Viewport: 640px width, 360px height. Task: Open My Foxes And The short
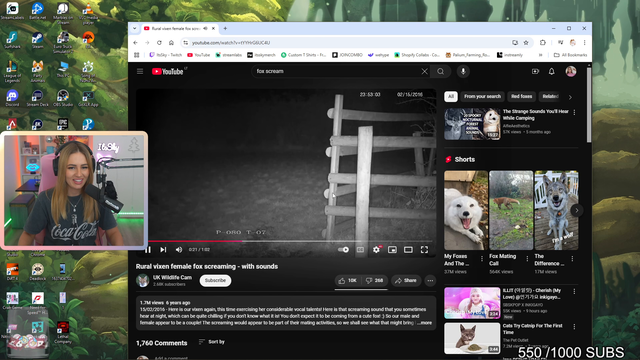click(466, 210)
